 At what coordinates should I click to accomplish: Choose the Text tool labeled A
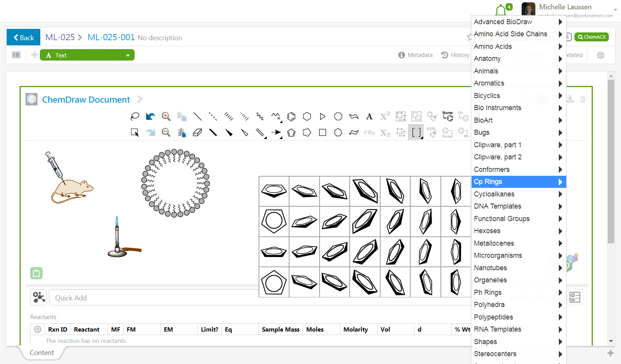[x=369, y=116]
